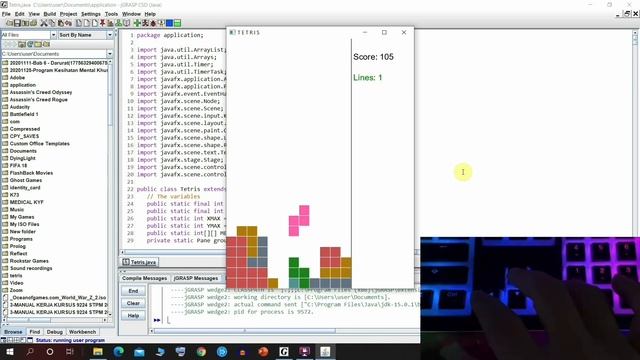Click the green UML diagram toolbar icon
This screenshot has width=640, height=360.
tap(118, 23)
